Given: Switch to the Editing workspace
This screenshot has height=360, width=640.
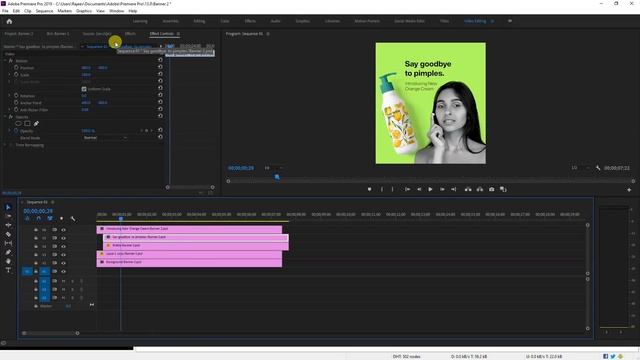Looking at the screenshot, I should (x=199, y=21).
